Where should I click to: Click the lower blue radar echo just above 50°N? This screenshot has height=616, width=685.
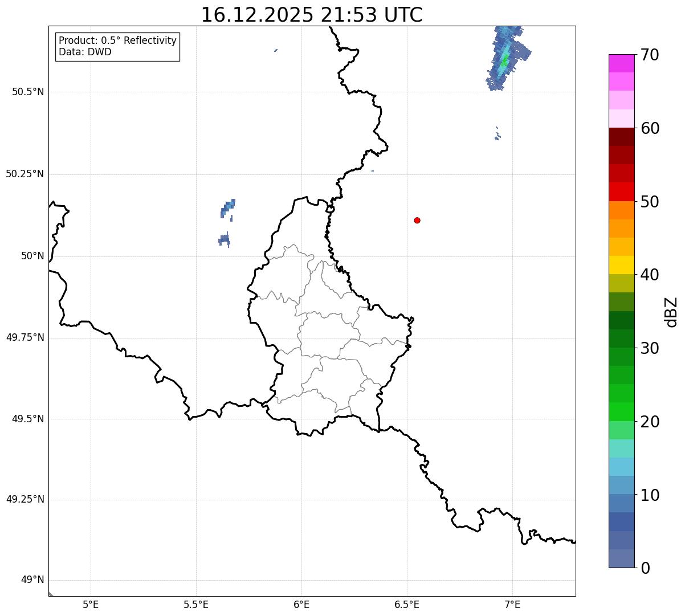225,240
